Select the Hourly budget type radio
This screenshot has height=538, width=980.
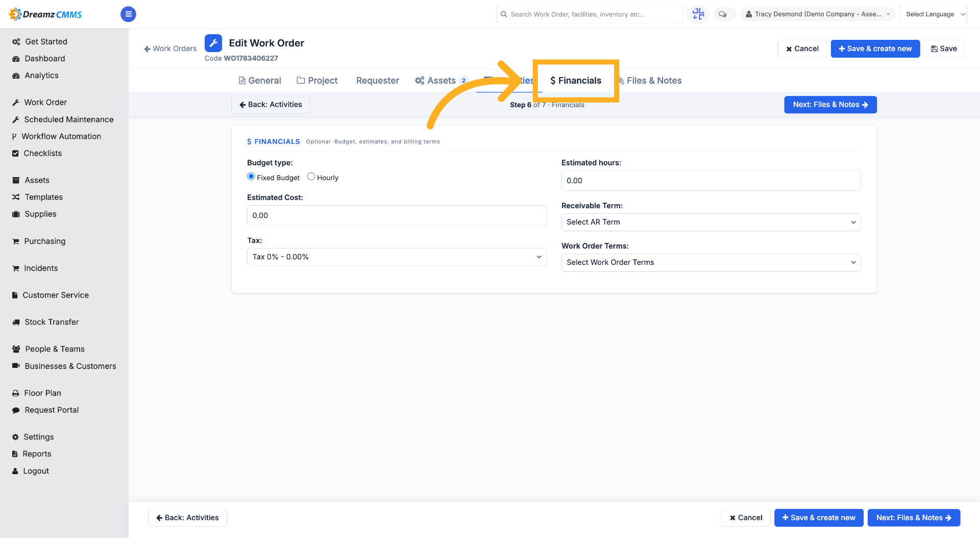click(311, 177)
